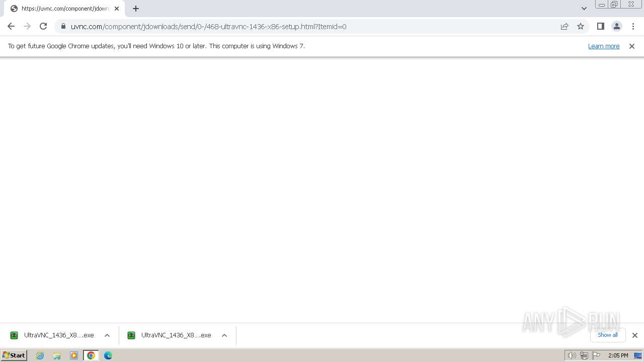The width and height of the screenshot is (644, 362).
Task: Open tab search dropdown
Action: [x=584, y=9]
